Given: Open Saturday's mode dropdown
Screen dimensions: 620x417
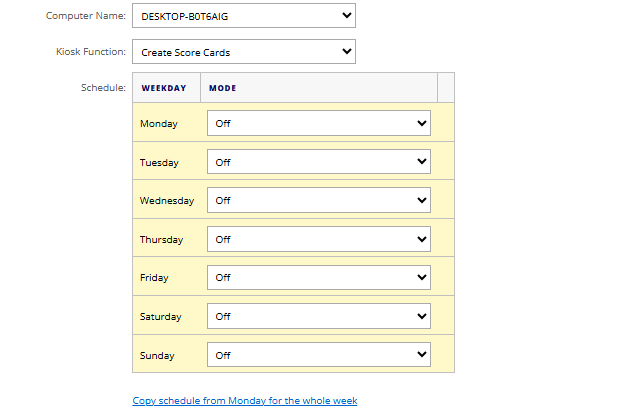Looking at the screenshot, I should click(318, 316).
